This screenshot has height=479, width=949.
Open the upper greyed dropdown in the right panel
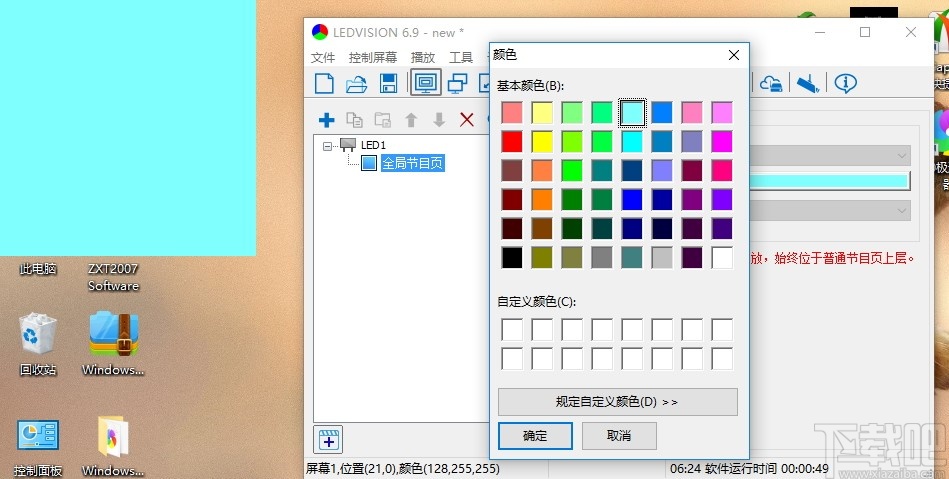[x=830, y=156]
